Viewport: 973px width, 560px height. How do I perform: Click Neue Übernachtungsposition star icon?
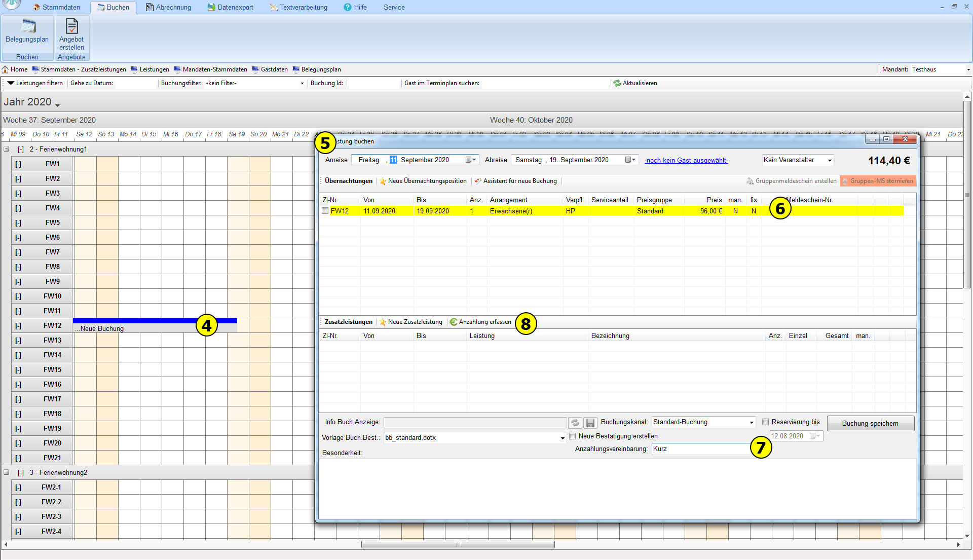[383, 181]
